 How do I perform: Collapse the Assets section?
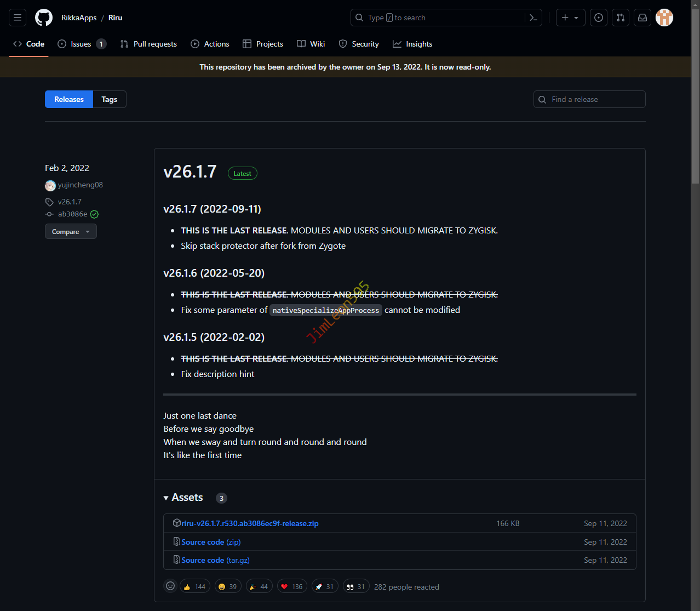(166, 498)
